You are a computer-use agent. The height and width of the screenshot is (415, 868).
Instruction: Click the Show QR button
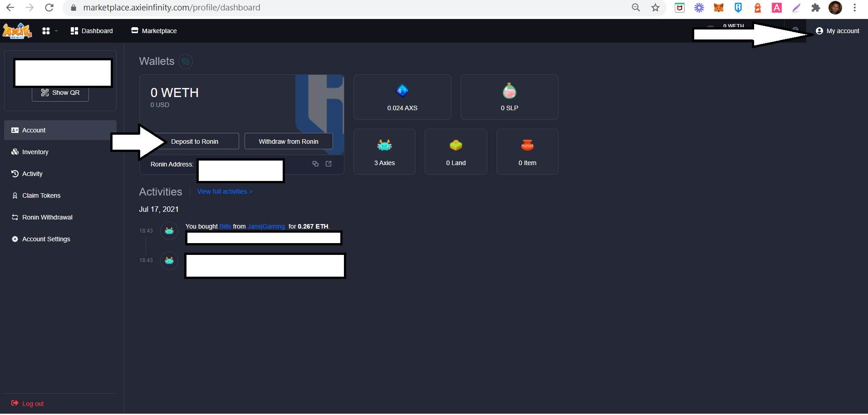click(60, 93)
